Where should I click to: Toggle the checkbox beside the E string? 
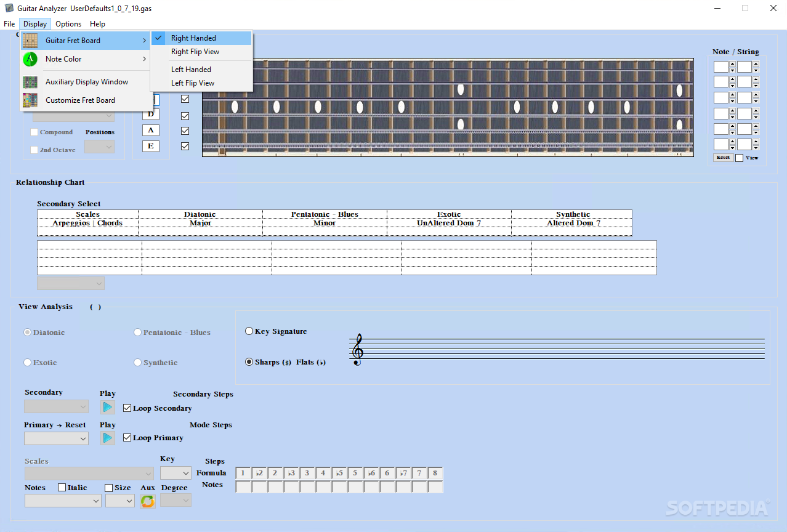pos(185,146)
